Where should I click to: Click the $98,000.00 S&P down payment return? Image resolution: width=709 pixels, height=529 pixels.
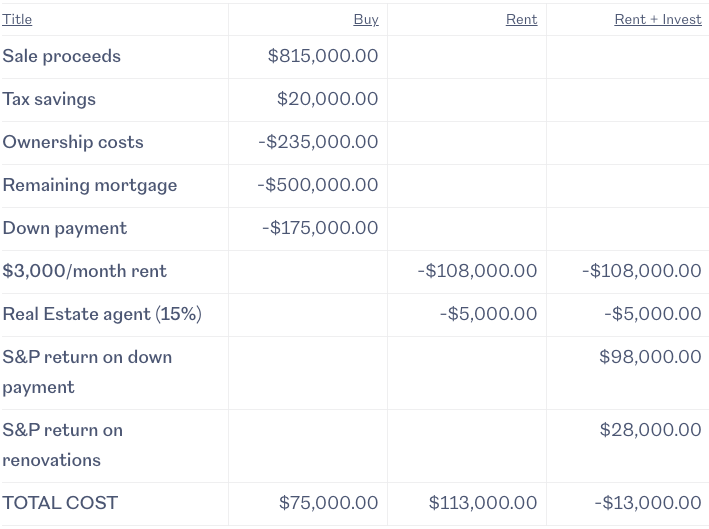click(650, 357)
